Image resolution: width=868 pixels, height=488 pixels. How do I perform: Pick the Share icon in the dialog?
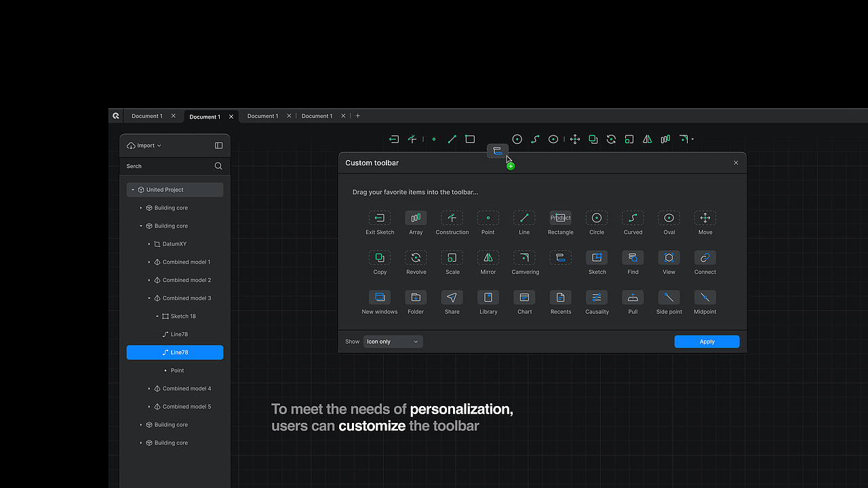point(452,297)
